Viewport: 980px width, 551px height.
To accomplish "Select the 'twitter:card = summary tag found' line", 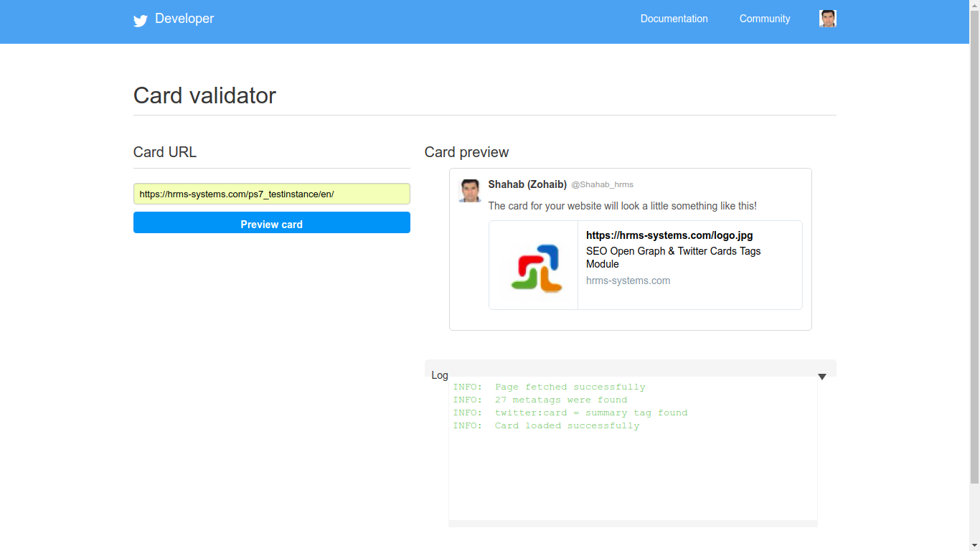I will (x=570, y=413).
